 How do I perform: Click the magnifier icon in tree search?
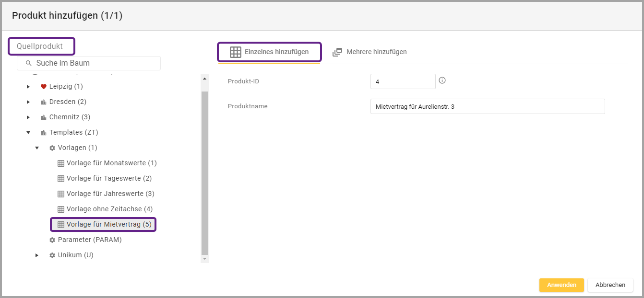28,63
